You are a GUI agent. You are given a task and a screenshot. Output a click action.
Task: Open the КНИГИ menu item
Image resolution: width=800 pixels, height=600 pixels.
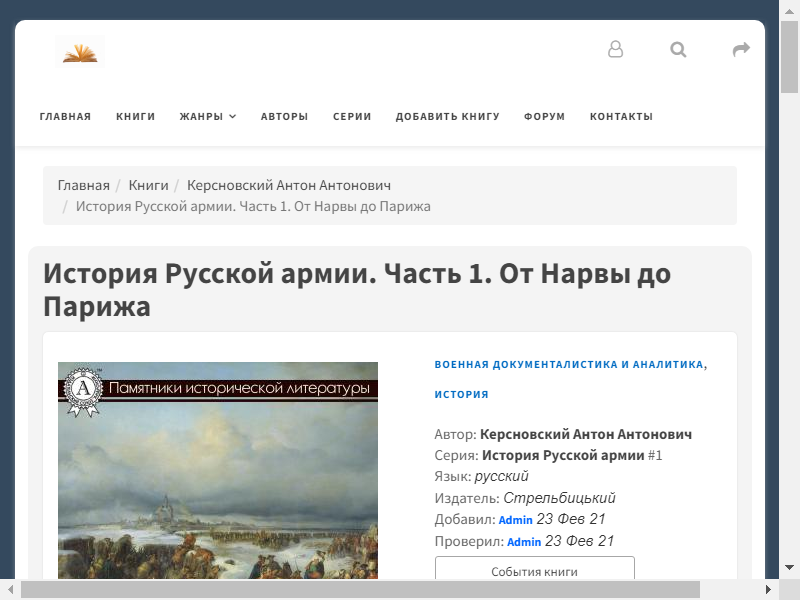[136, 116]
